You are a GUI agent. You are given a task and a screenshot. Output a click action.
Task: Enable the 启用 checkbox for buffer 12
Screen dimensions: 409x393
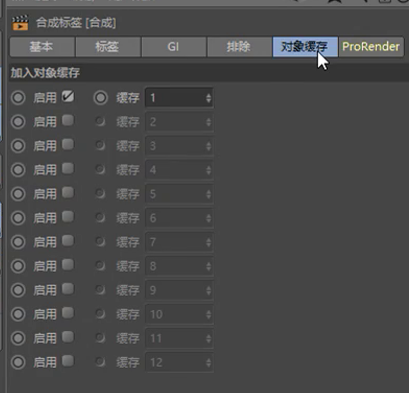click(x=68, y=361)
